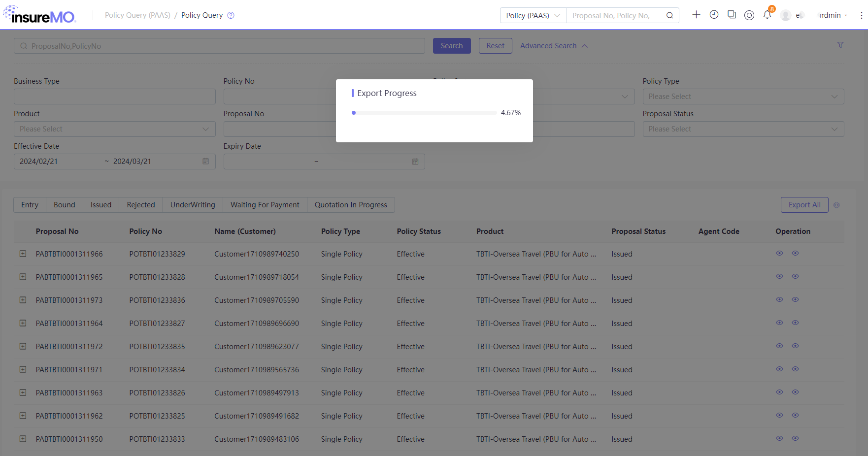Click first eye icon for PABTBTI0001311966
The height and width of the screenshot is (456, 868).
click(x=779, y=253)
